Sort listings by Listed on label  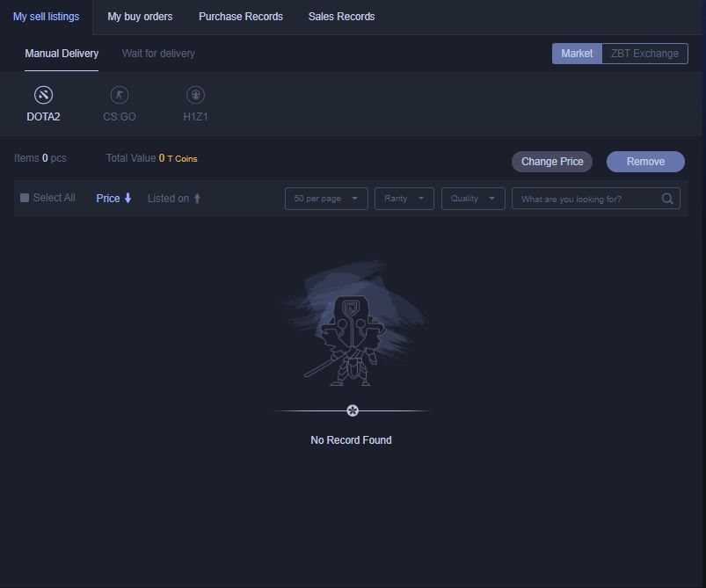tap(169, 199)
